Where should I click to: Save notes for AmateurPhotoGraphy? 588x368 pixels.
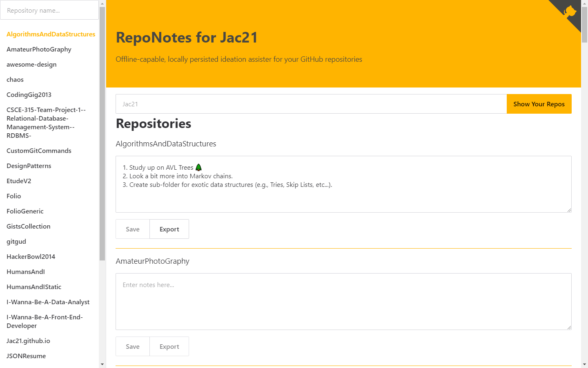[x=133, y=346]
